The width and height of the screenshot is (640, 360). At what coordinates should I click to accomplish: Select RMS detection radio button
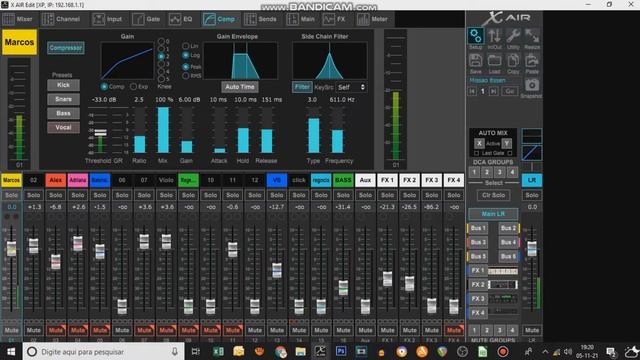(186, 76)
